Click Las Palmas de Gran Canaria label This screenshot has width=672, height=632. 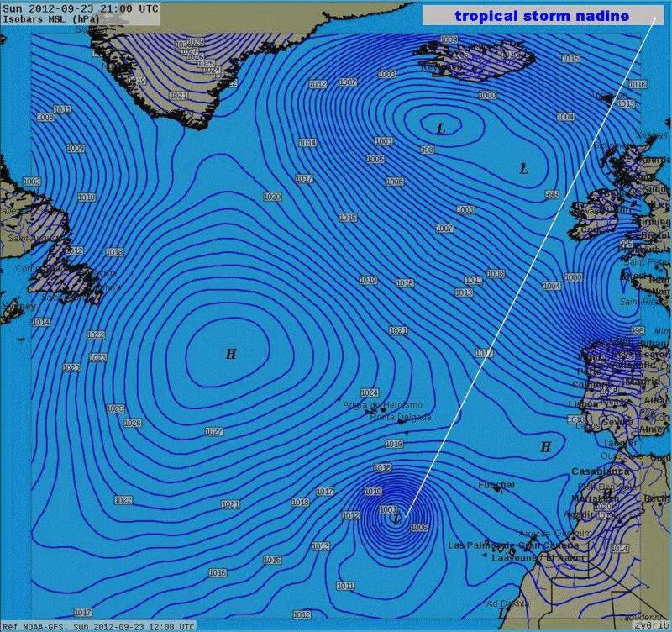coord(501,545)
